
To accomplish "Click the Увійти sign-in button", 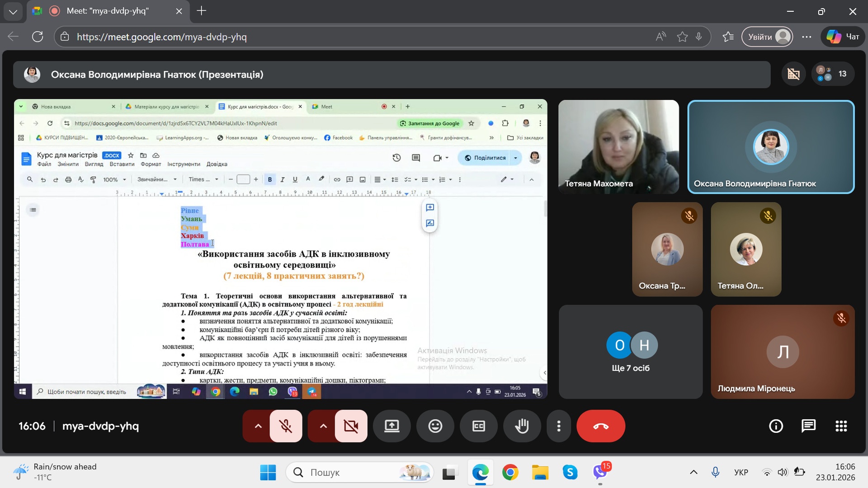I will coord(767,37).
